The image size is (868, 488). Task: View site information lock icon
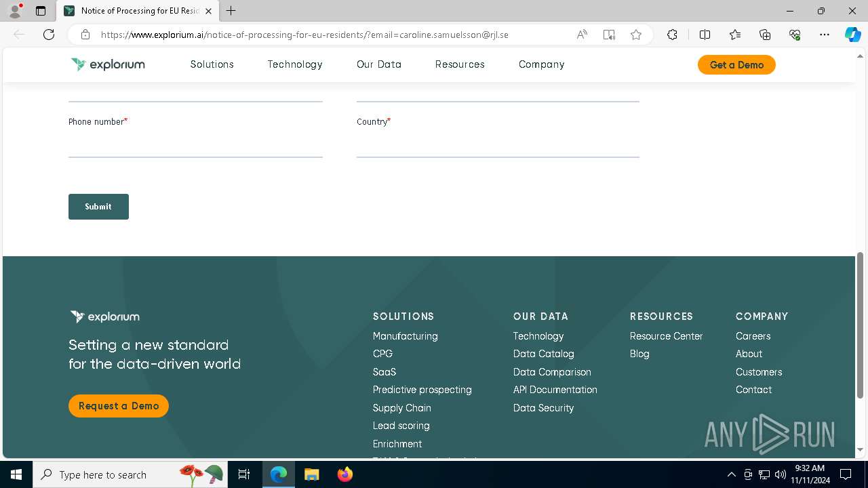(85, 35)
